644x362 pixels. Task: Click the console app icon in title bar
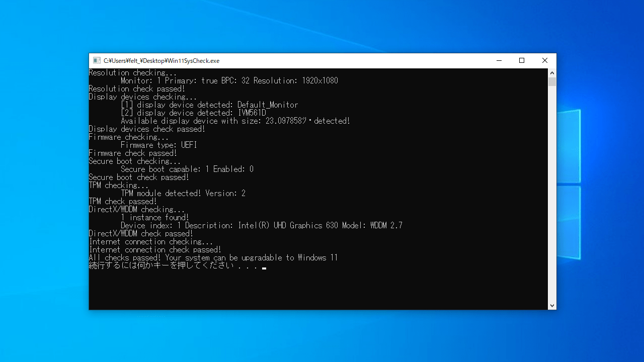(97, 60)
